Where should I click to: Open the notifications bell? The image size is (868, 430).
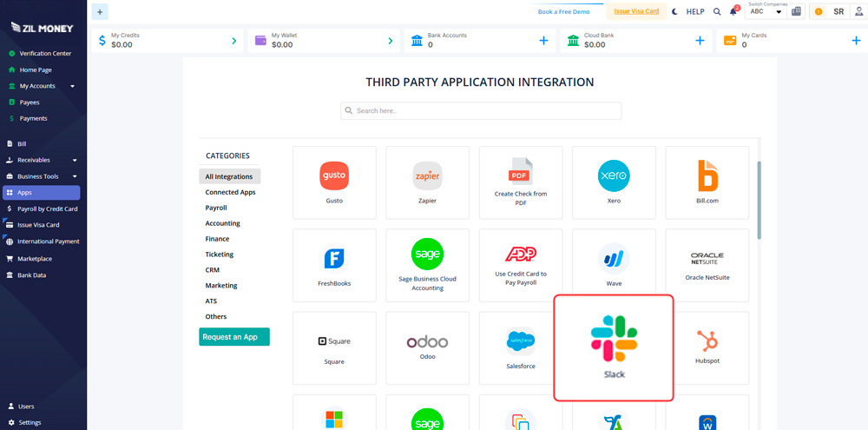pos(733,11)
